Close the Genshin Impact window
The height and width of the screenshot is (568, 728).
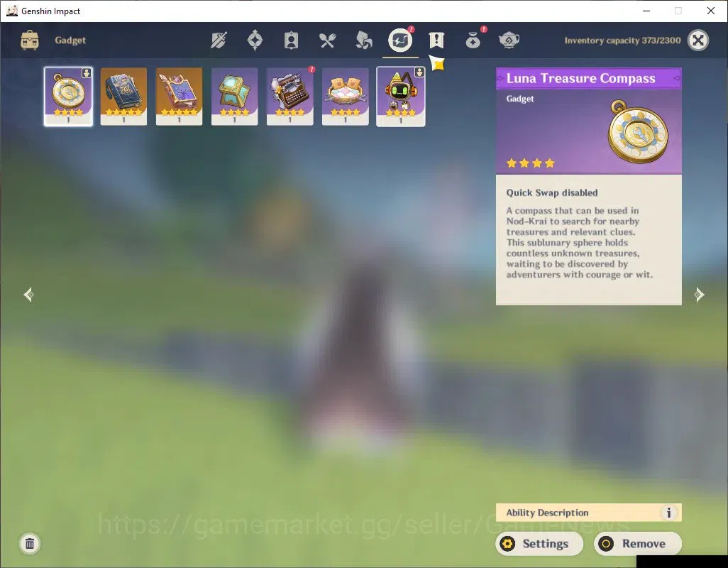point(711,11)
